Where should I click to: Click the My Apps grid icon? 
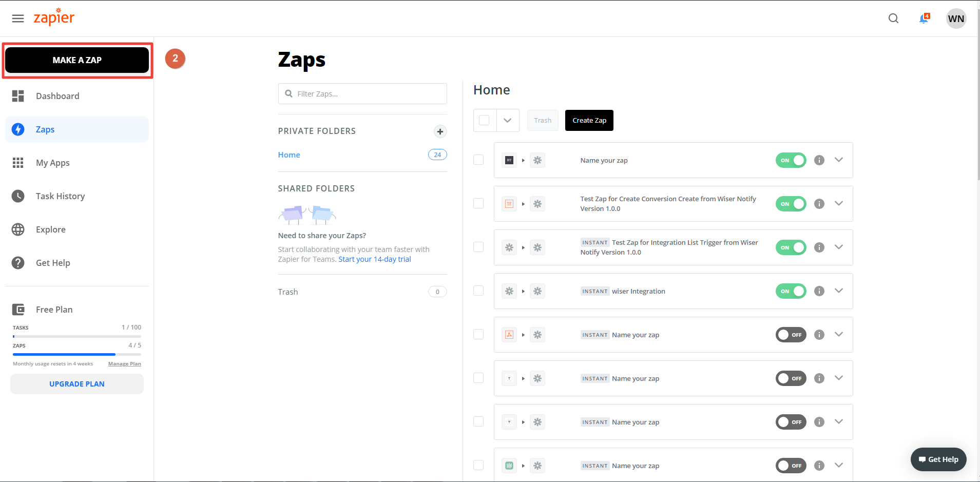click(x=18, y=163)
